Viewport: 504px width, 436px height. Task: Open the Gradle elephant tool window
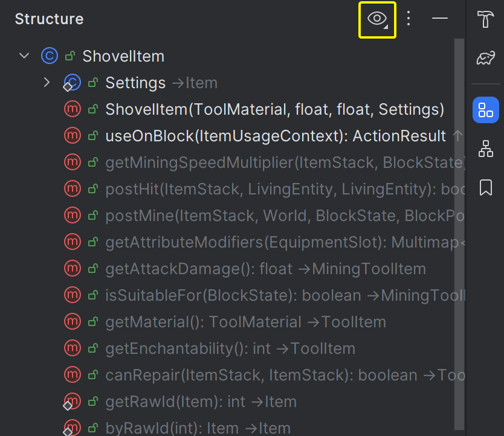(485, 58)
